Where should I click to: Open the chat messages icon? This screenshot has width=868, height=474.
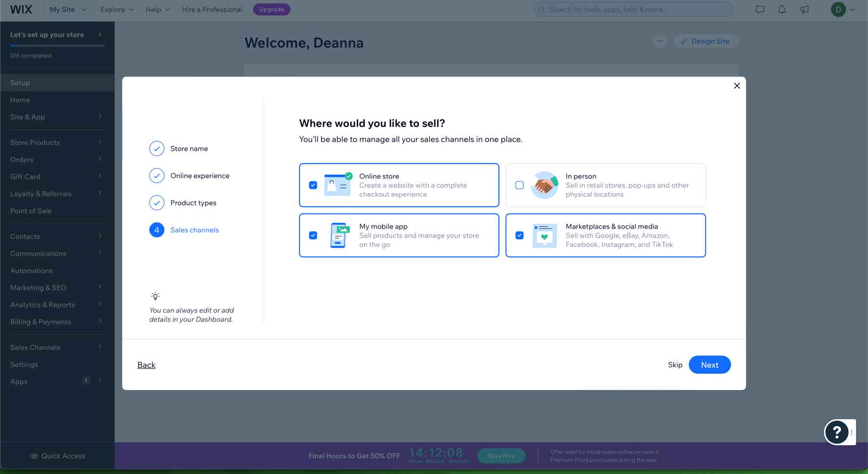(759, 9)
